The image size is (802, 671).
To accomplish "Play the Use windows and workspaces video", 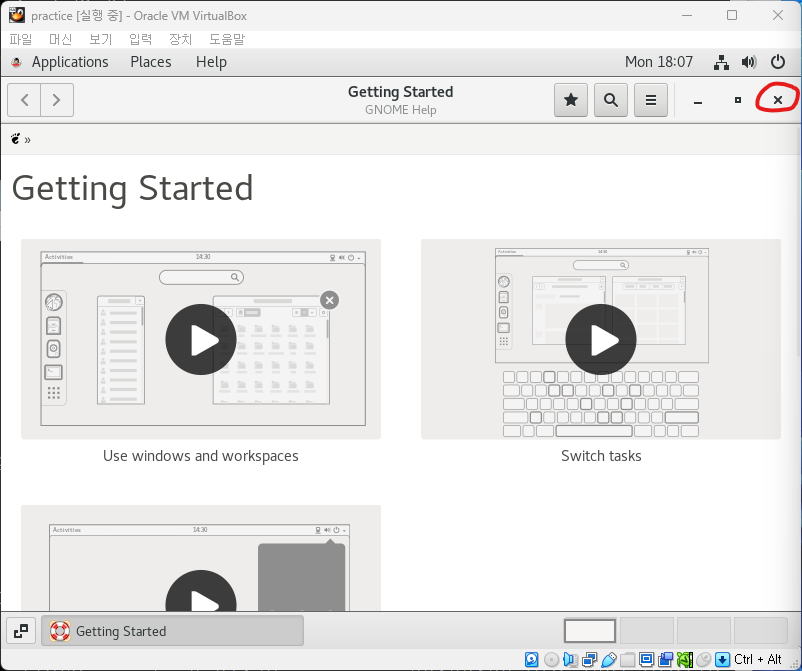I will coord(200,340).
